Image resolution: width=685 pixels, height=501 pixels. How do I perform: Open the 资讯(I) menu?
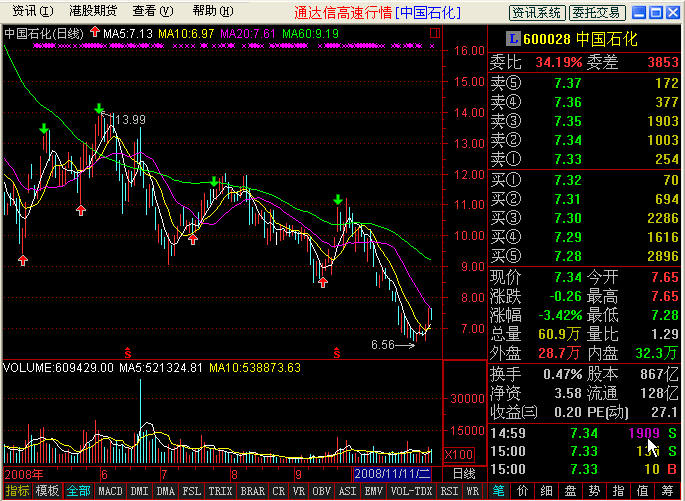coord(33,11)
